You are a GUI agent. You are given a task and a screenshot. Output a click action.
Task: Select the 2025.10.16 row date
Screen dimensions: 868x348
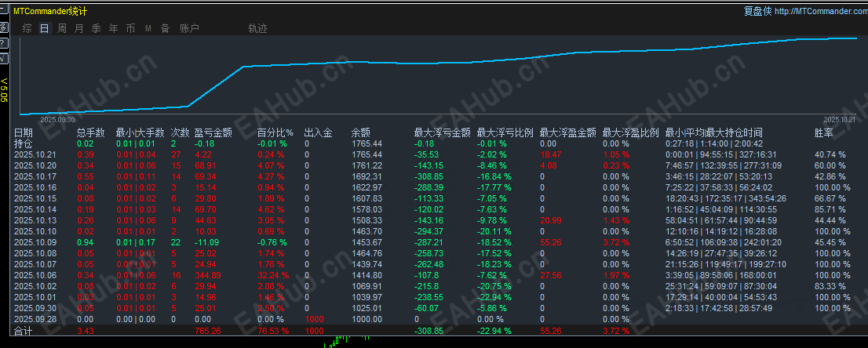pyautogui.click(x=35, y=187)
